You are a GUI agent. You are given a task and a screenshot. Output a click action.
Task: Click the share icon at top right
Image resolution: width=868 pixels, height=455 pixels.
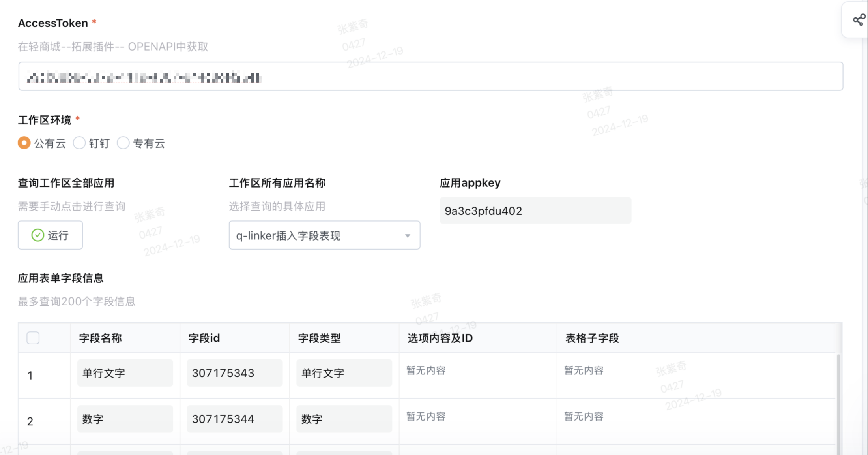tap(859, 20)
